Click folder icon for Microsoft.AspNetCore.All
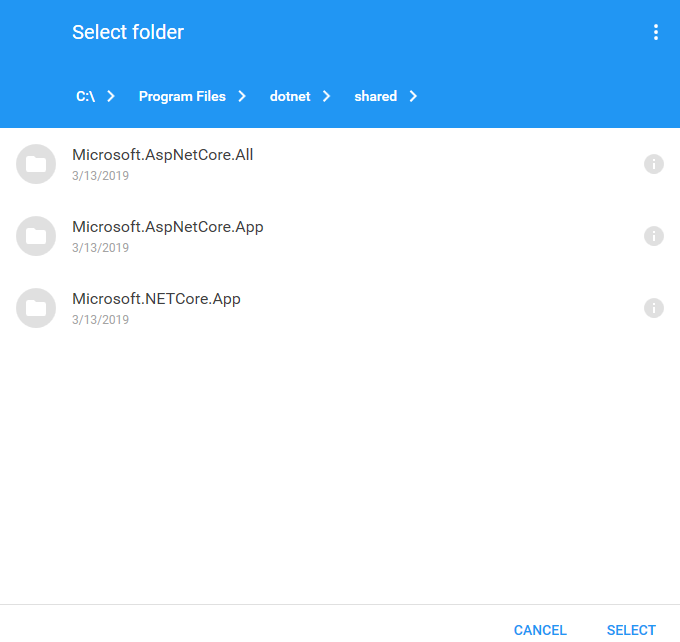 pos(36,164)
